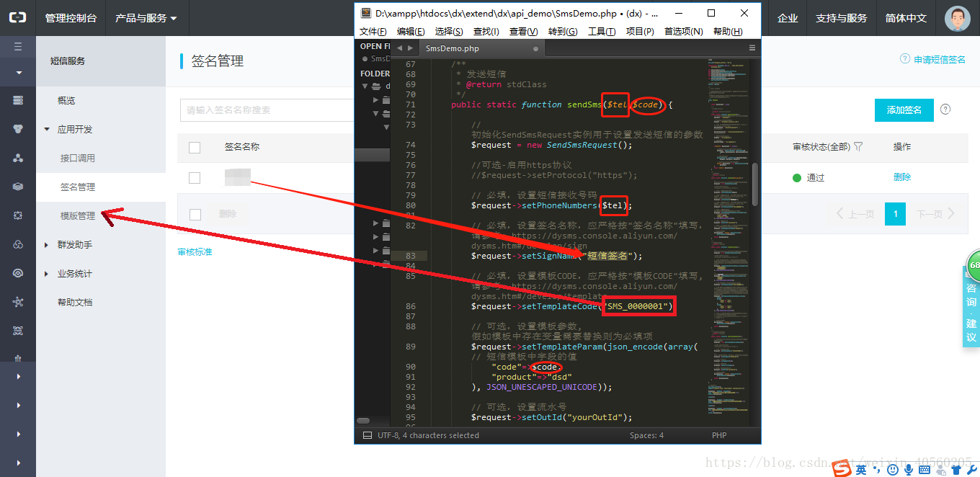The image size is (980, 477).
Task: Toggle the 英 language mode in IME bar
Action: tap(861, 470)
